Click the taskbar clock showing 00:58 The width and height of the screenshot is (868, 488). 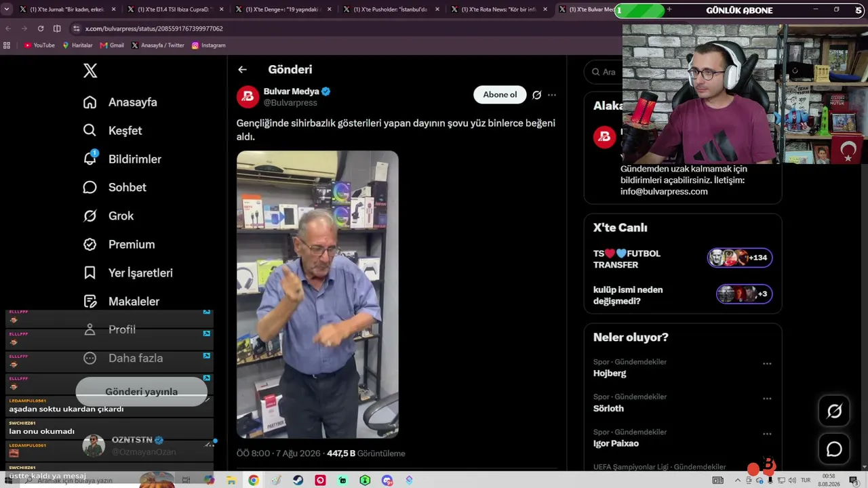coord(829,481)
